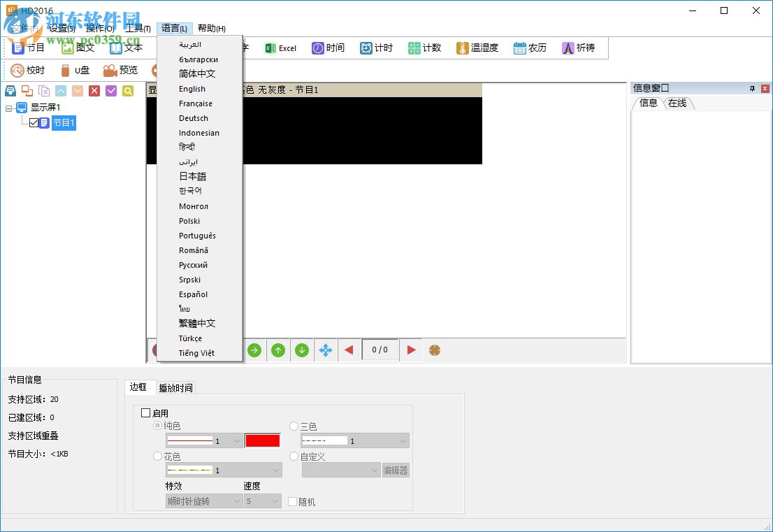Select the 时间 (Time) toolbar icon
Image resolution: width=773 pixels, height=532 pixels.
328,48
